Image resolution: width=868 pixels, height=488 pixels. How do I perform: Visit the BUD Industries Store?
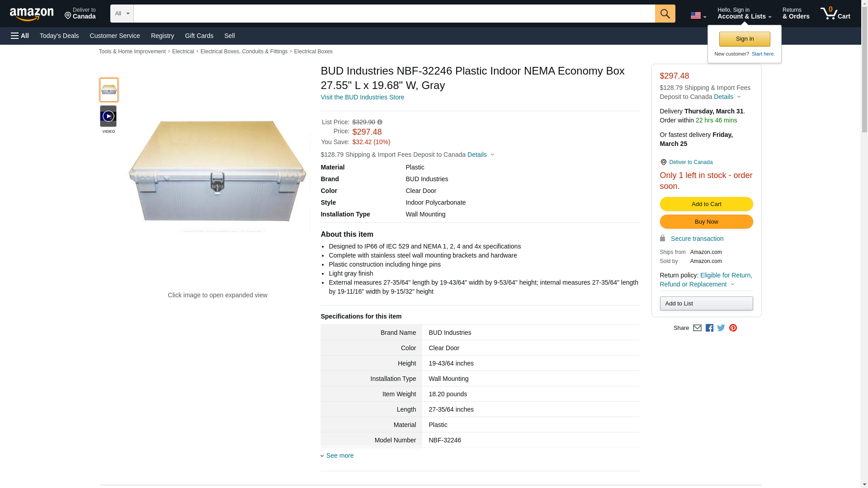click(x=362, y=97)
